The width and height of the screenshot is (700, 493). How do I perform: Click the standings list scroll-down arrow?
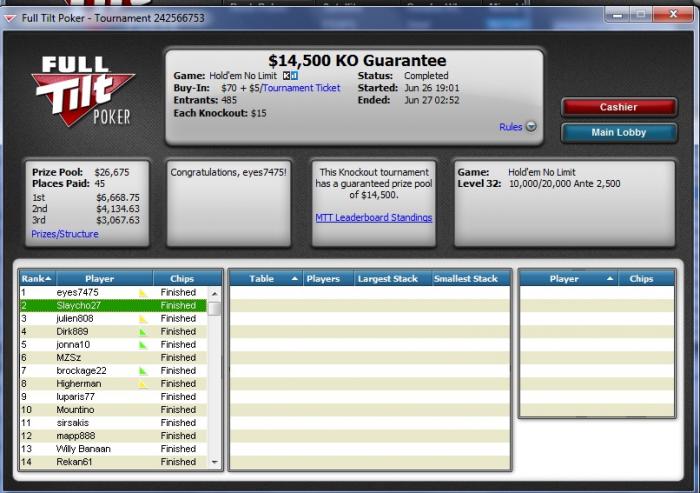tap(215, 462)
